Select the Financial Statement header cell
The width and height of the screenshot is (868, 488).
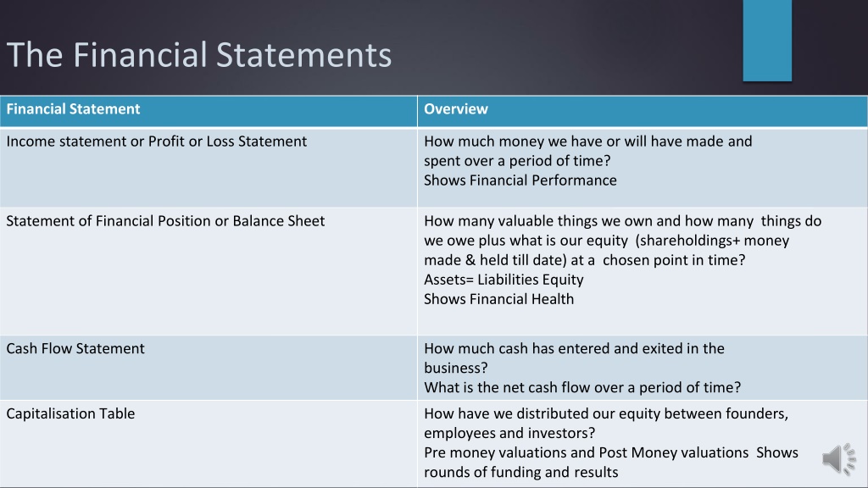click(x=209, y=111)
